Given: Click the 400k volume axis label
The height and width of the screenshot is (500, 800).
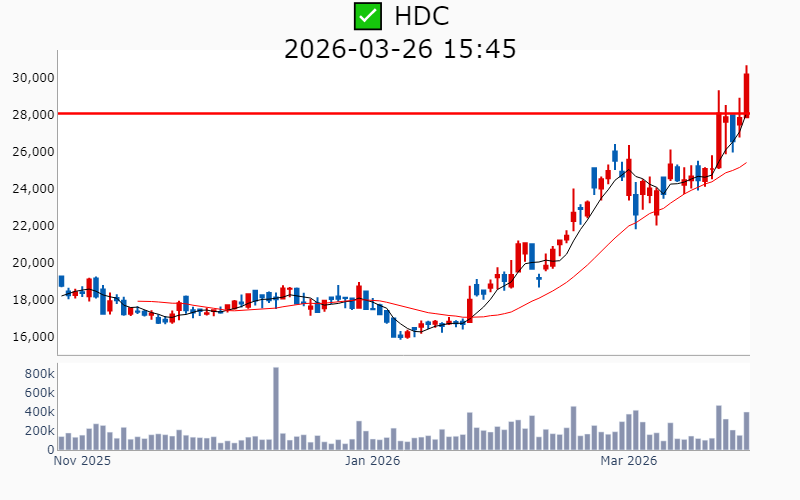Looking at the screenshot, I should tap(37, 411).
